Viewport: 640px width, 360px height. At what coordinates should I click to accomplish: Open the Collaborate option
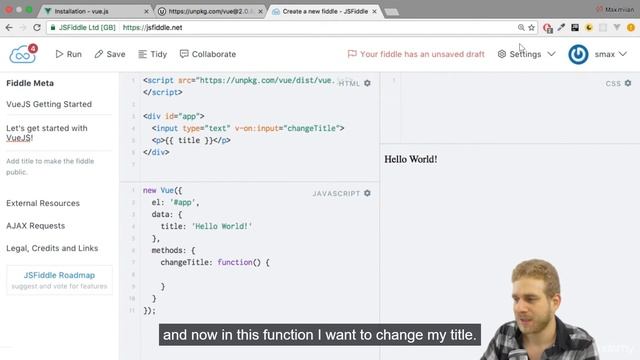coord(208,54)
